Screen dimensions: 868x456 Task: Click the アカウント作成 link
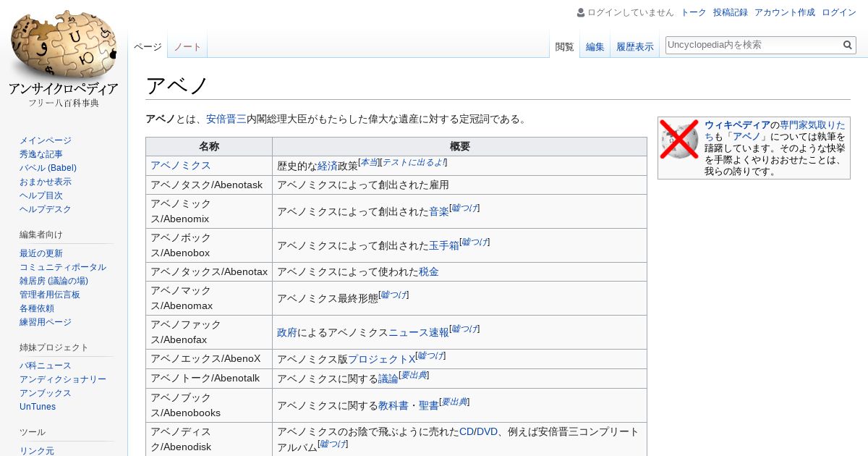pos(785,12)
